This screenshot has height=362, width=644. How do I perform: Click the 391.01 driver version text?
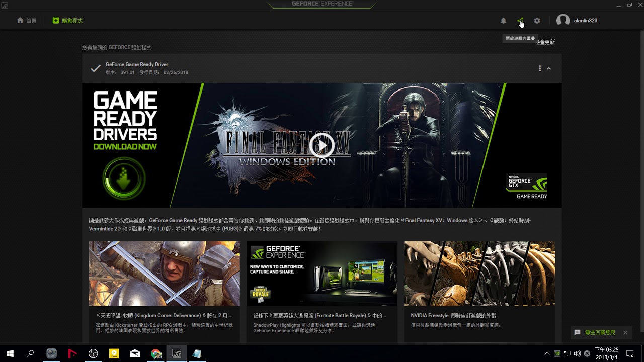(x=128, y=72)
